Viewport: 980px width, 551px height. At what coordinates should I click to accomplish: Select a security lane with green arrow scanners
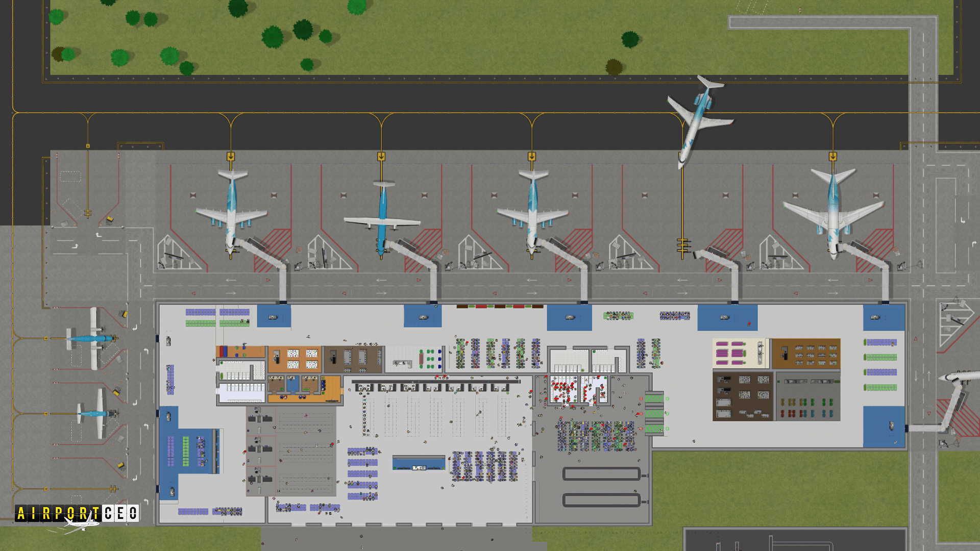click(655, 399)
